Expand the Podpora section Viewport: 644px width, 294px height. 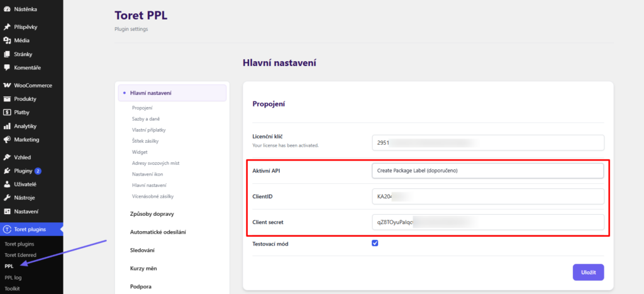141,286
